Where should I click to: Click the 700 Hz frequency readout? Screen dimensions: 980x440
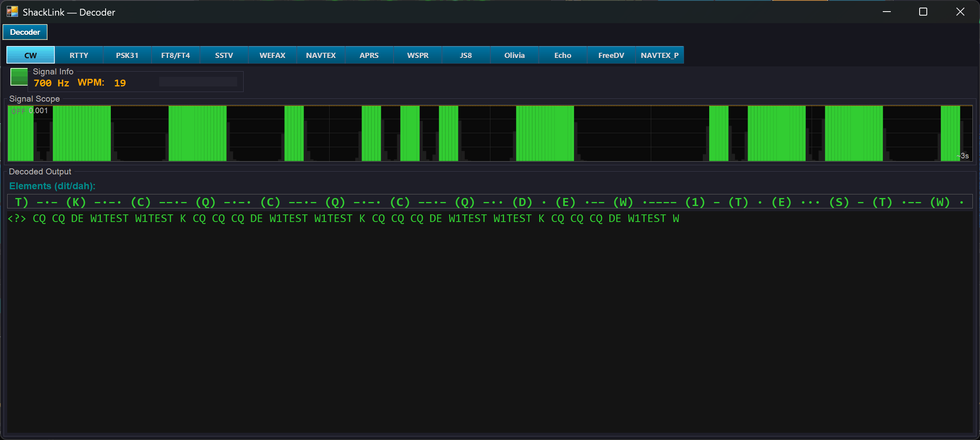(x=51, y=83)
